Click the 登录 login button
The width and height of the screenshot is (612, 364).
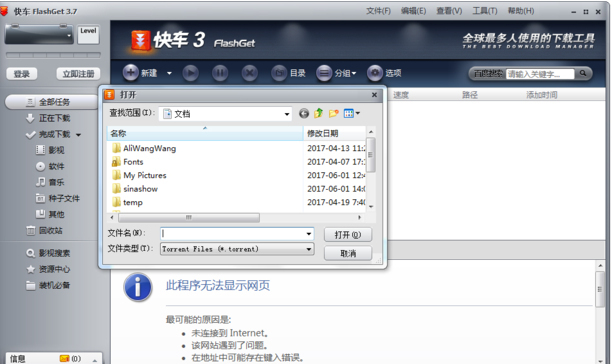pos(22,74)
